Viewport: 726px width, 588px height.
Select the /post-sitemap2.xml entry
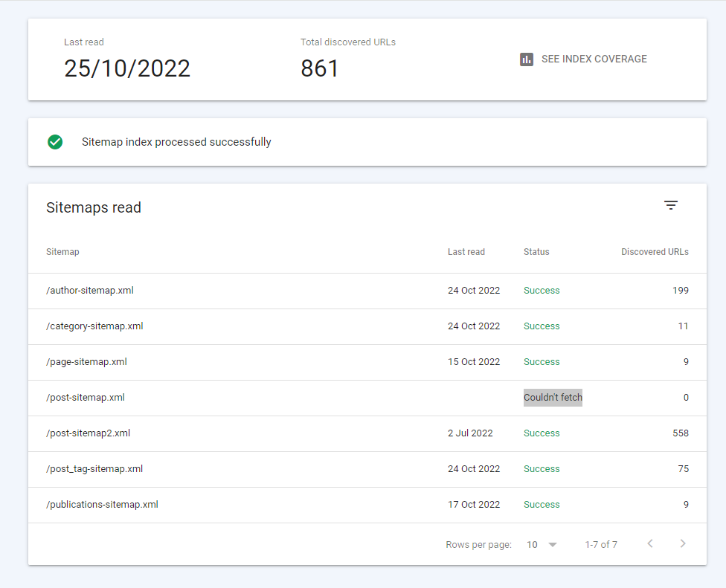tap(88, 433)
